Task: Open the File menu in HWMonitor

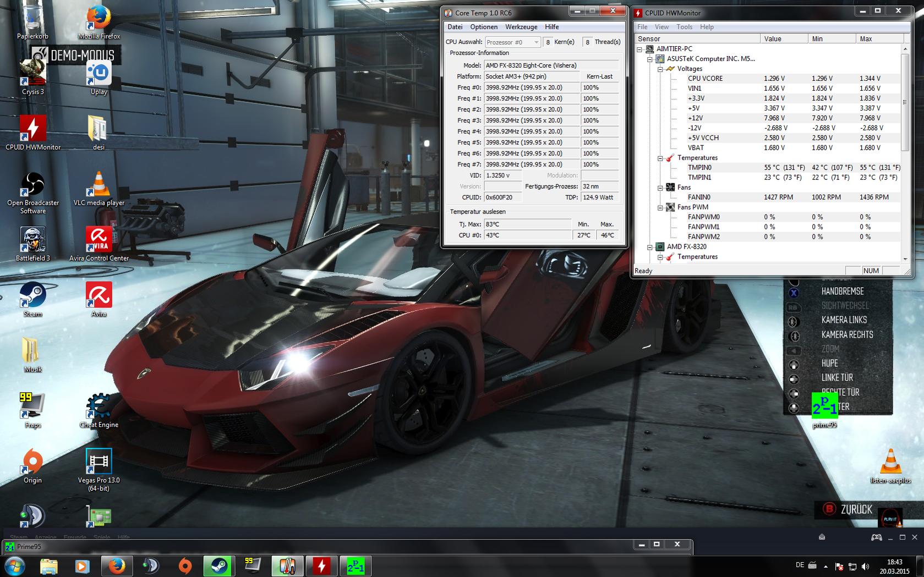Action: tap(642, 27)
